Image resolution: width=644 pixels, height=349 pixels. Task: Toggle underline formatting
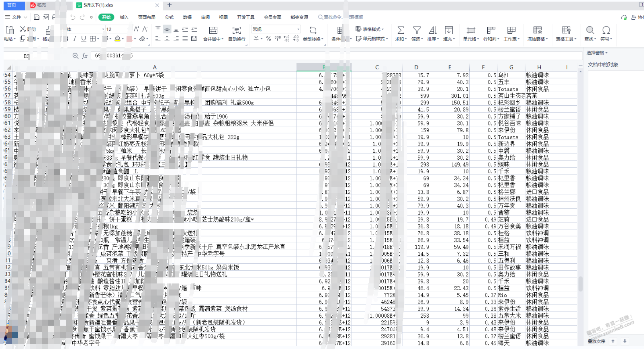point(84,39)
